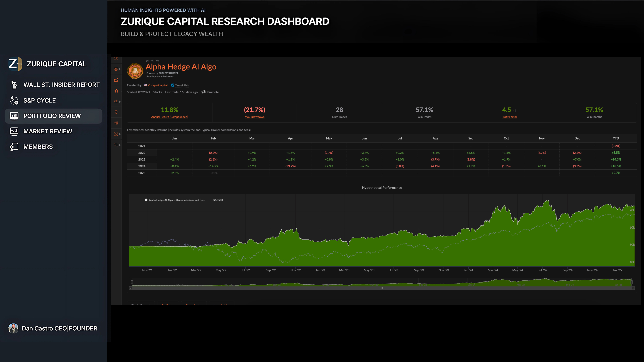Expand the chat bubbles sidebar arrow
The width and height of the screenshot is (644, 362).
click(120, 145)
